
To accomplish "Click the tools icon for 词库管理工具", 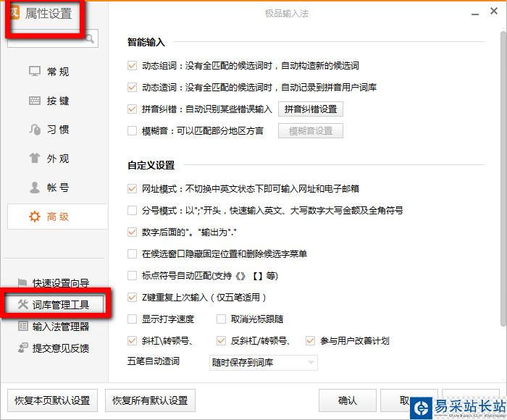I will [22, 304].
